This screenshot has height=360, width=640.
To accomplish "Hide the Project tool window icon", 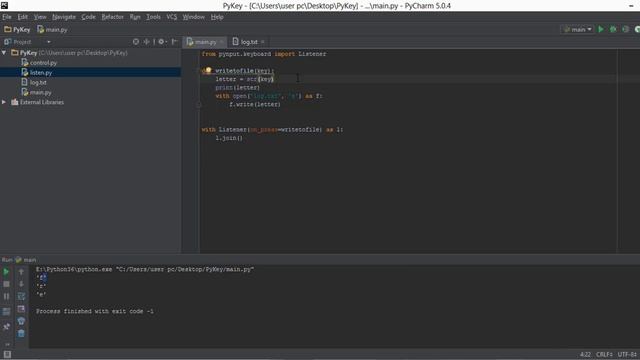I will pos(174,42).
